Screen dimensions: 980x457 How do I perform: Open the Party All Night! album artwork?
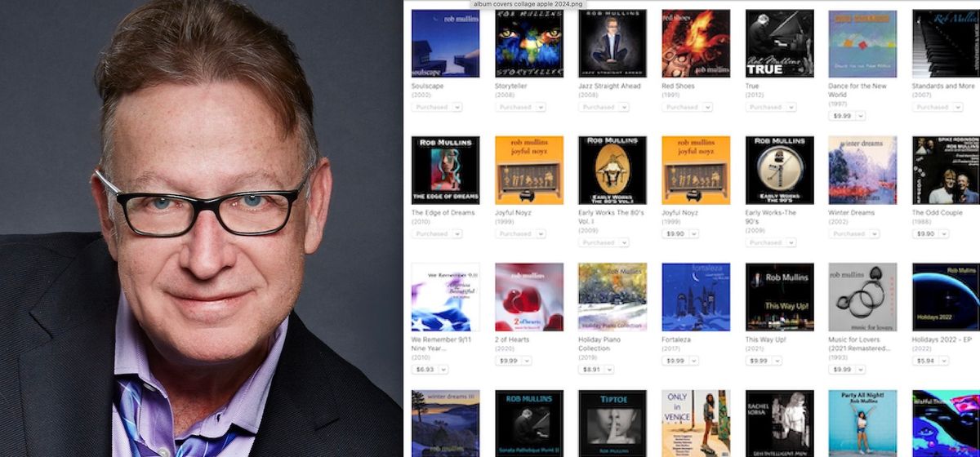pyautogui.click(x=862, y=424)
